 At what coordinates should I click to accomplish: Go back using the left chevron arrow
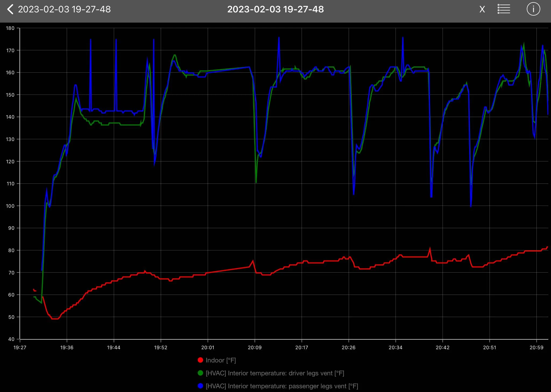pos(10,9)
